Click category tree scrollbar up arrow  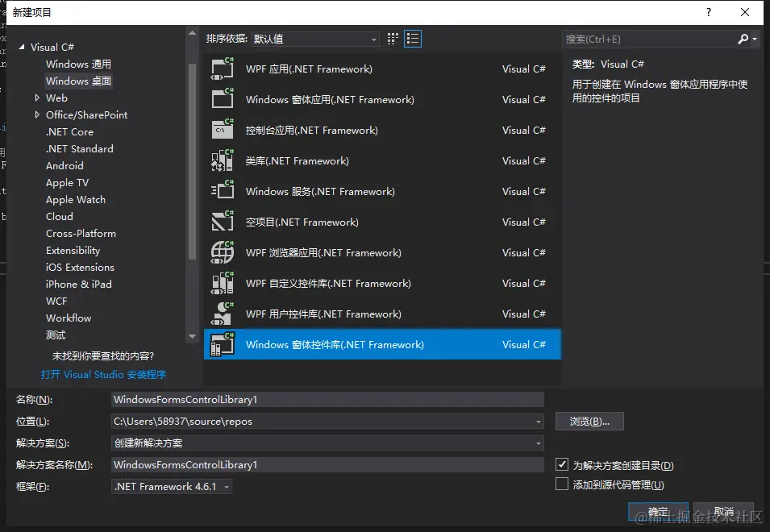(192, 33)
